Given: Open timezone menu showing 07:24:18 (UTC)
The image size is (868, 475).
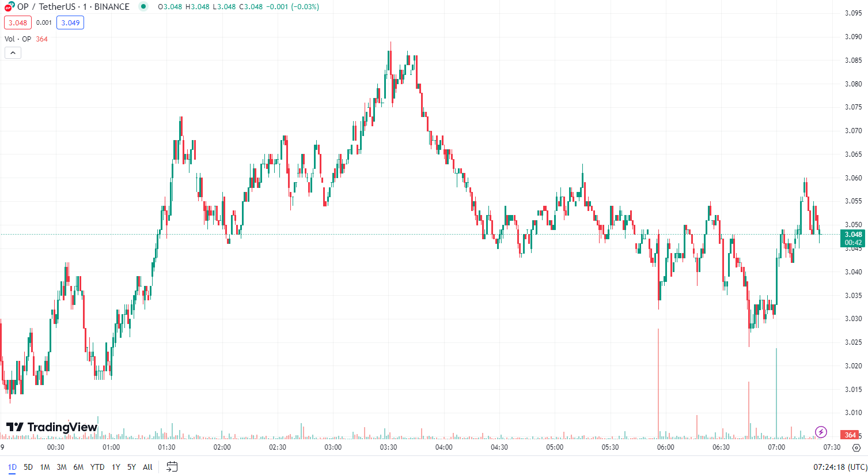Looking at the screenshot, I should tap(840, 467).
